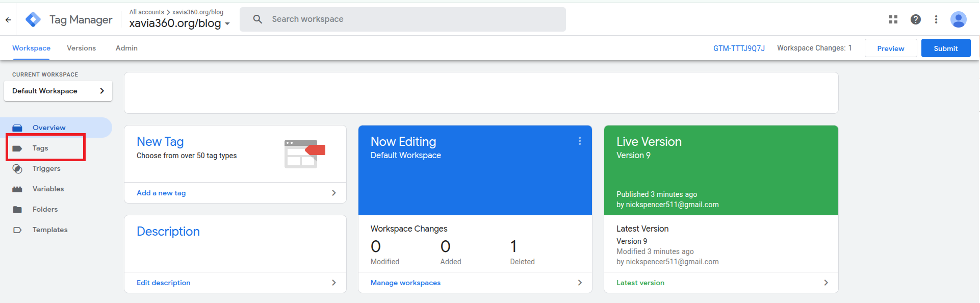980x303 pixels.
Task: Open the three-dot more options menu in header
Action: pyautogui.click(x=936, y=19)
